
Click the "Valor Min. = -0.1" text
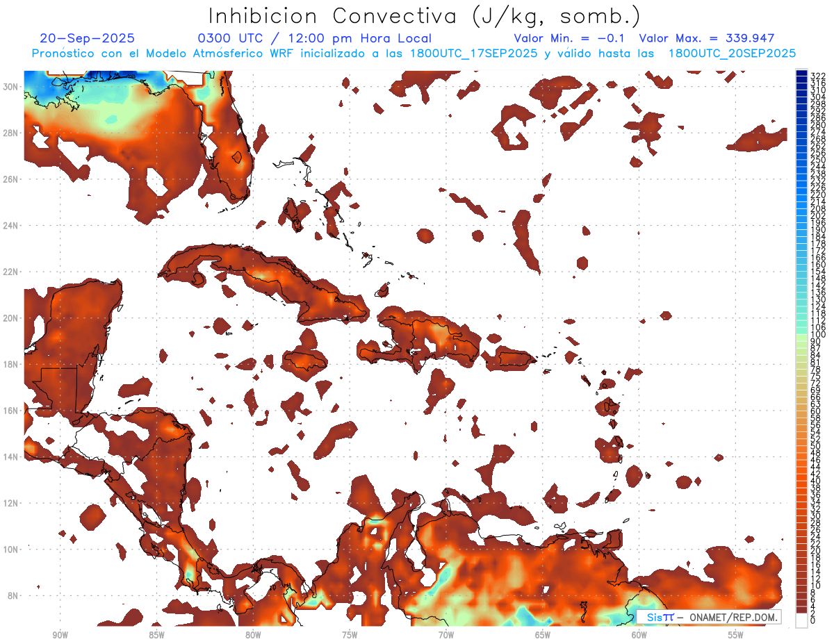point(570,38)
